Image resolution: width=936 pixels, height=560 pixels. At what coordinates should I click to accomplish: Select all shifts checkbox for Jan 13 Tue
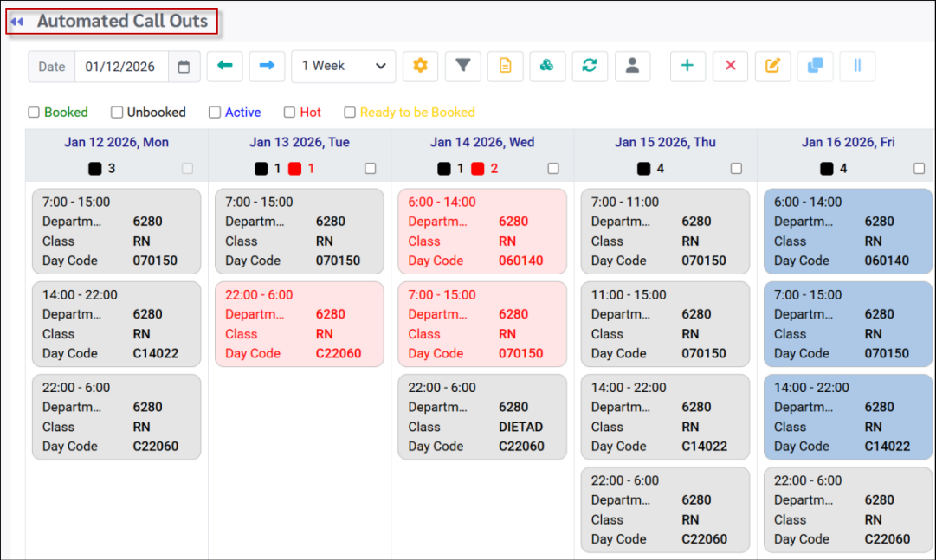(371, 169)
